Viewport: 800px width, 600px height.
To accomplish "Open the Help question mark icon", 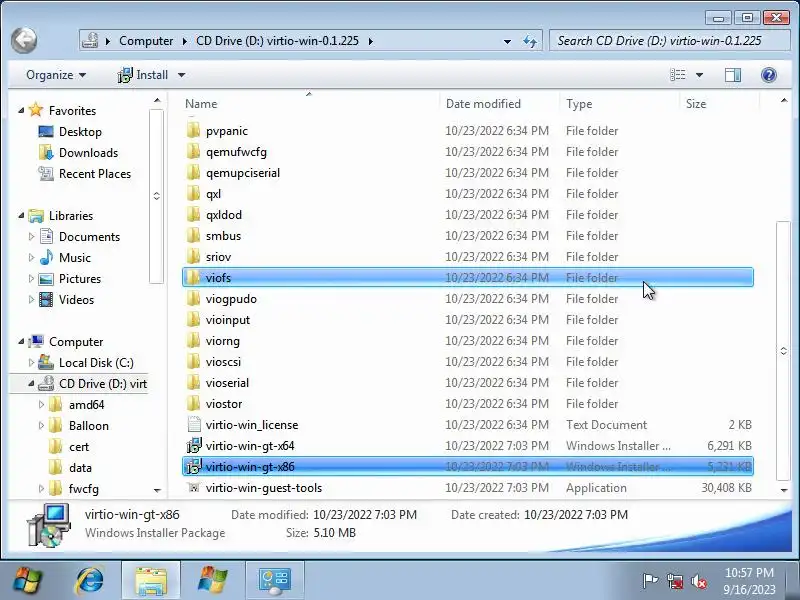I will [768, 75].
